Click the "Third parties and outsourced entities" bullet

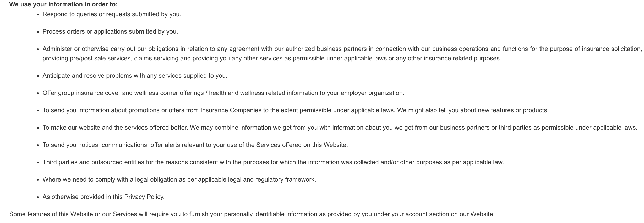tap(273, 162)
